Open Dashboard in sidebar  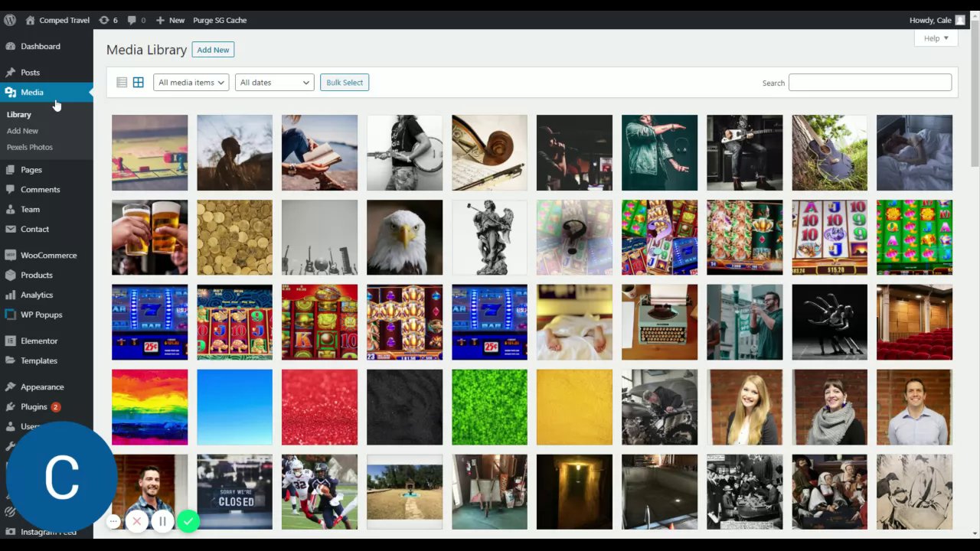point(47,46)
